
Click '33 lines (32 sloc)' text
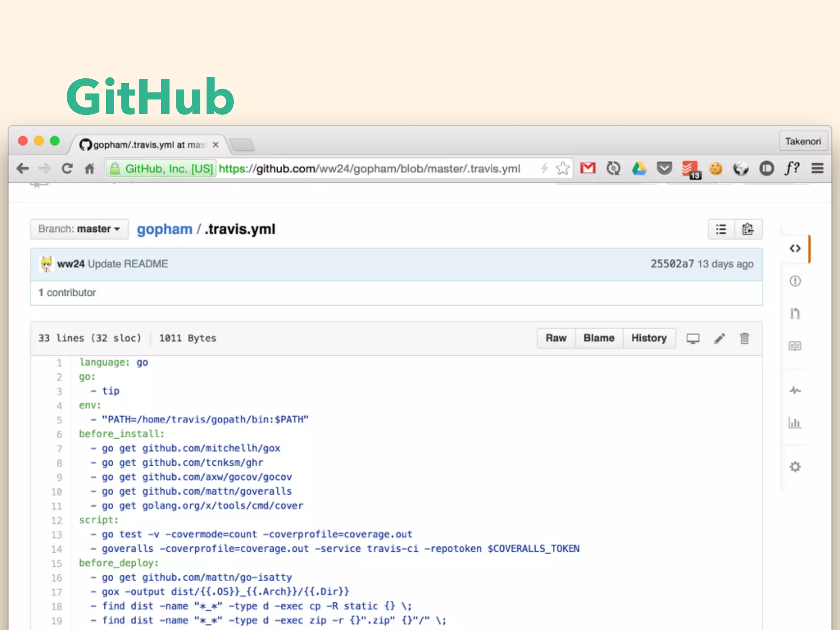click(x=89, y=338)
